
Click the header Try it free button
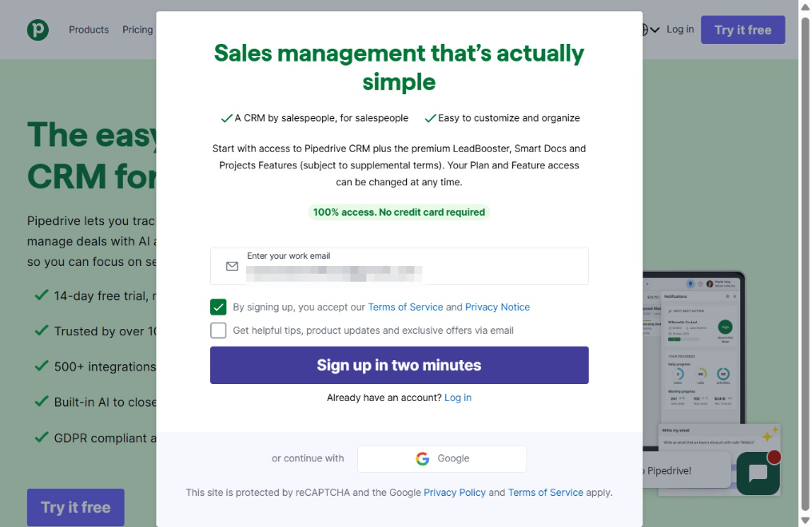(742, 30)
